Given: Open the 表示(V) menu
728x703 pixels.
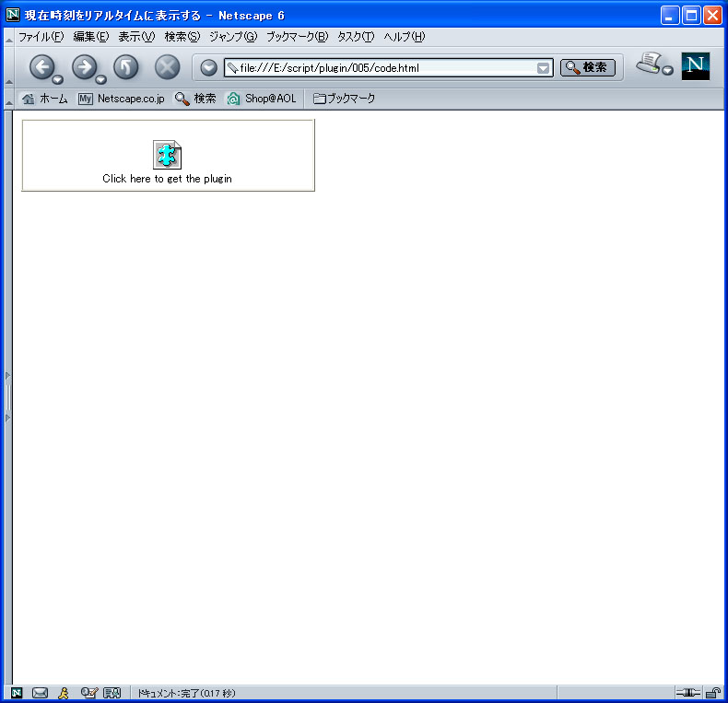Looking at the screenshot, I should (136, 37).
